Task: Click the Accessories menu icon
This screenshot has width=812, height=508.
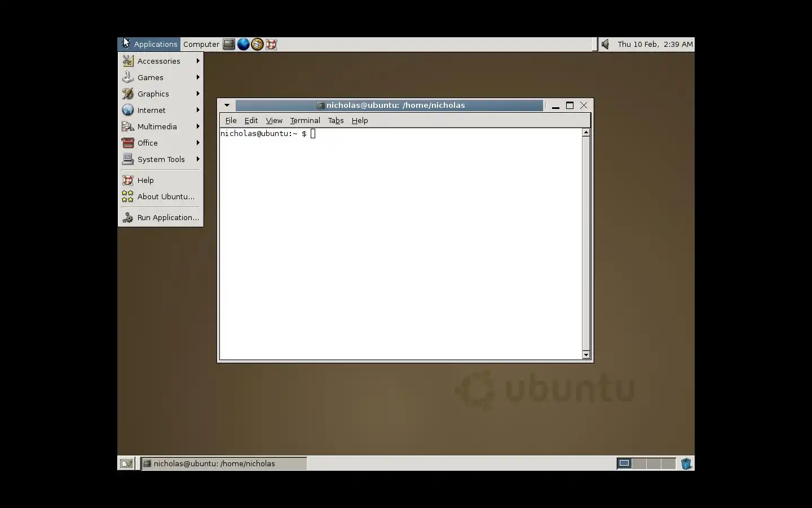Action: [128, 61]
